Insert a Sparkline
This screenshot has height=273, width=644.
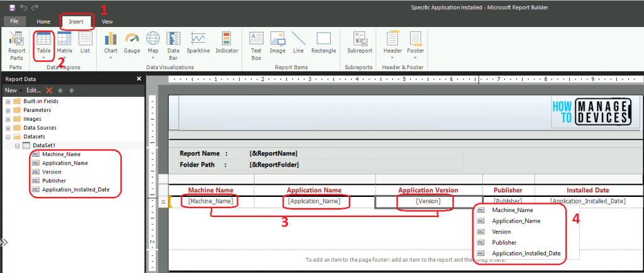click(198, 43)
